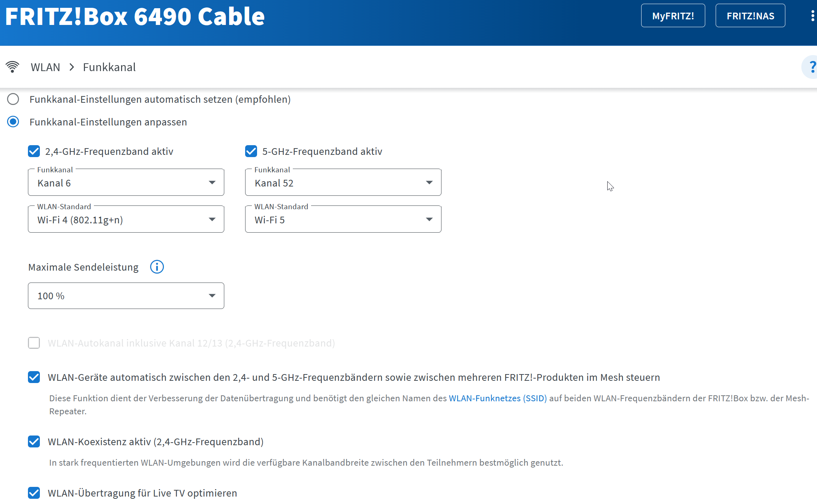817x504 pixels.
Task: Click the MyFRITZ! button
Action: pyautogui.click(x=673, y=16)
